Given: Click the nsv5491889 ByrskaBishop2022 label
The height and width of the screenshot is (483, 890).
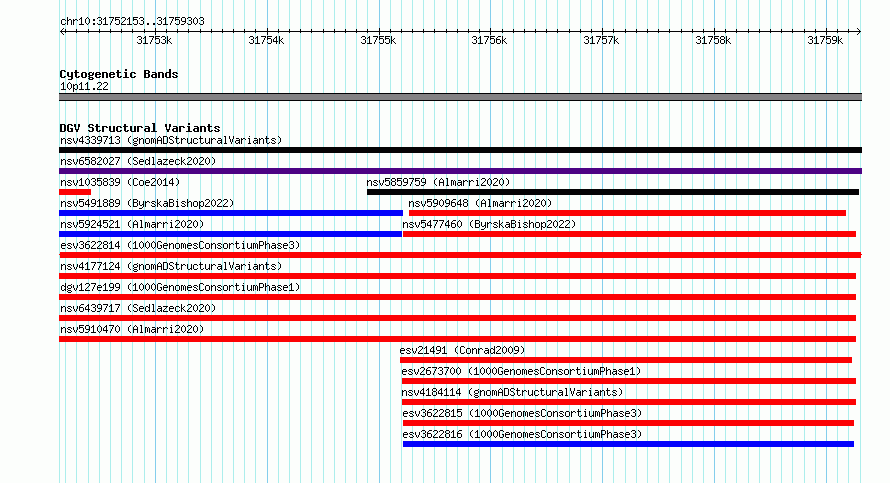Looking at the screenshot, I should coord(147,203).
